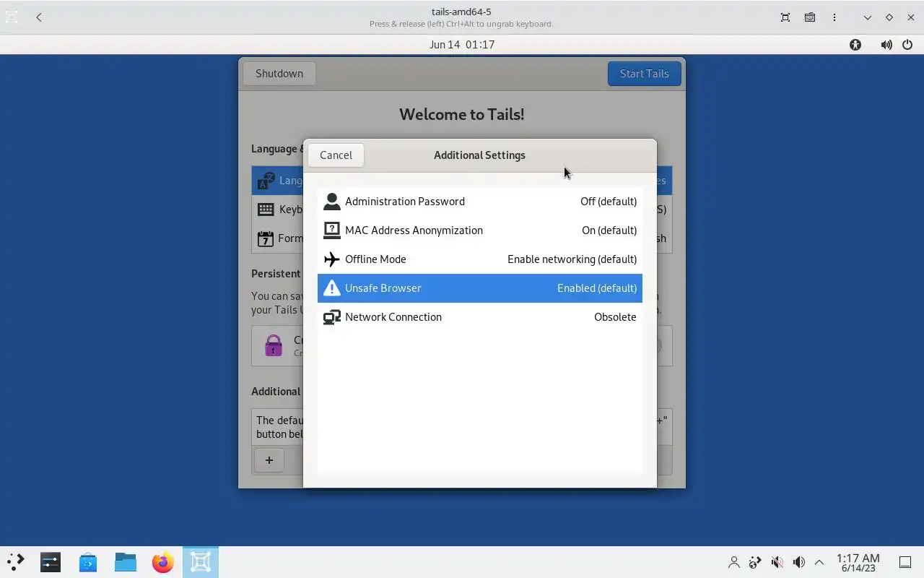Click the taskbar clock showing 1:17 AM
This screenshot has height=578, width=924.
point(858,563)
